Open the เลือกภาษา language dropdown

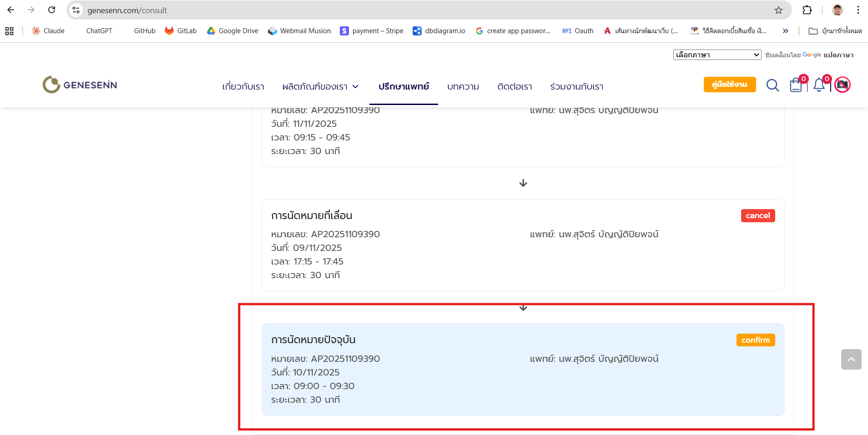717,55
